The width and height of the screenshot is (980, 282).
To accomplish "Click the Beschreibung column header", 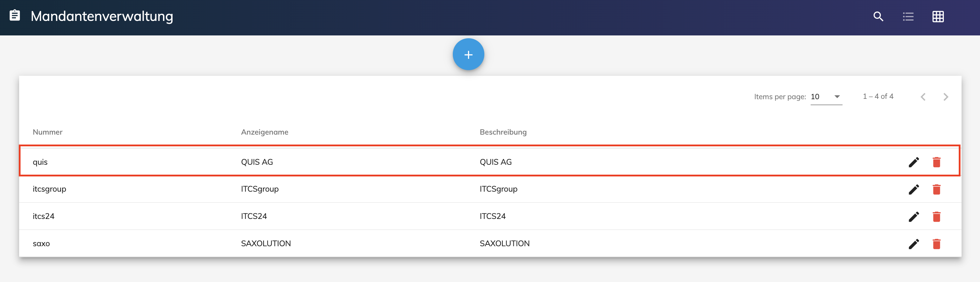I will click(x=503, y=132).
